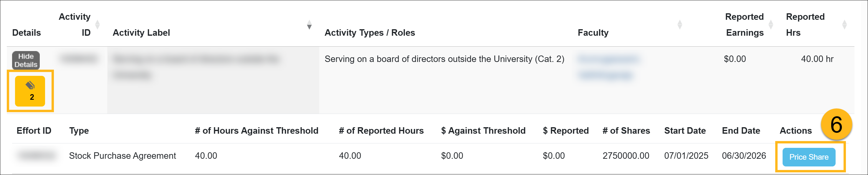868x175 pixels.
Task: Collapse the row with Hide Details
Action: coord(26,60)
